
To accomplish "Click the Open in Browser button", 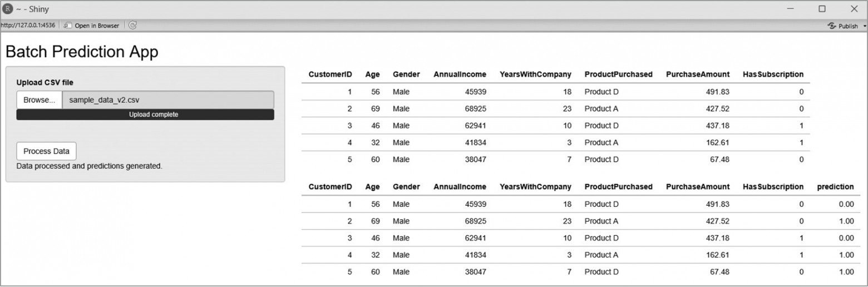I will [91, 26].
